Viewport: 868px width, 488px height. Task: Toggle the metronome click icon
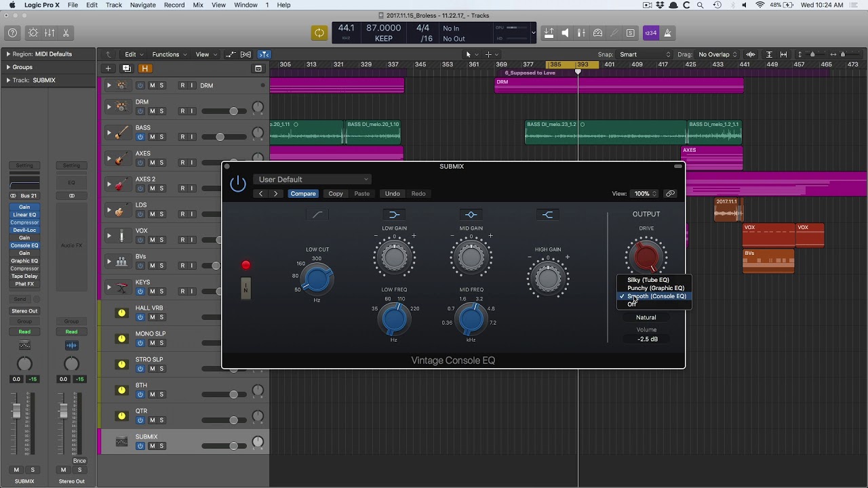[x=667, y=33]
